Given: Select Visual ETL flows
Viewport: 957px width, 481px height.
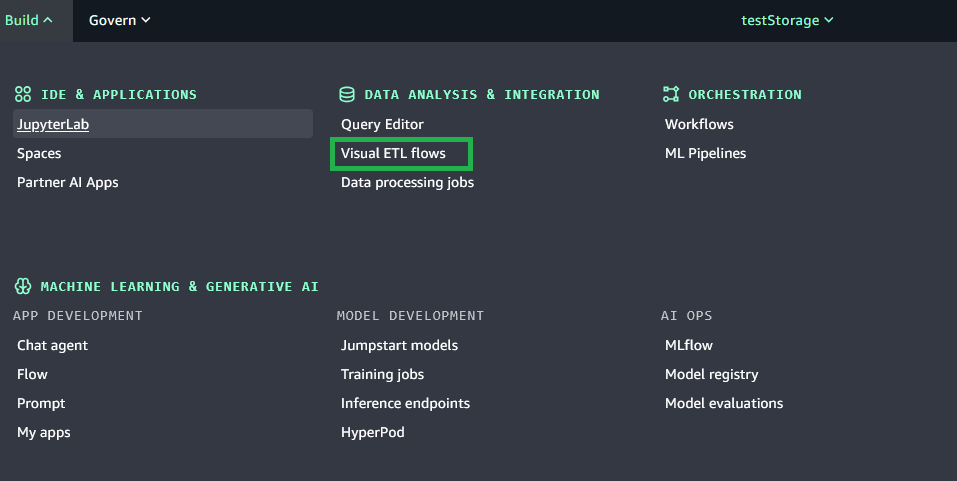Looking at the screenshot, I should click(393, 153).
